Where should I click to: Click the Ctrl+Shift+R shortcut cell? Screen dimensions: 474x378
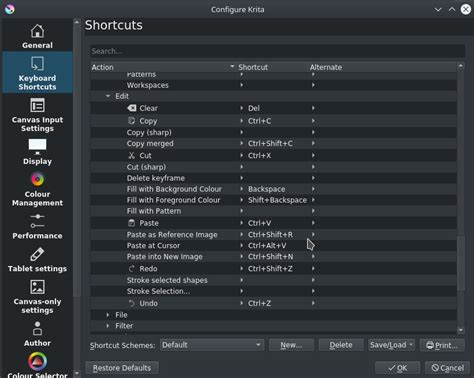click(x=270, y=235)
